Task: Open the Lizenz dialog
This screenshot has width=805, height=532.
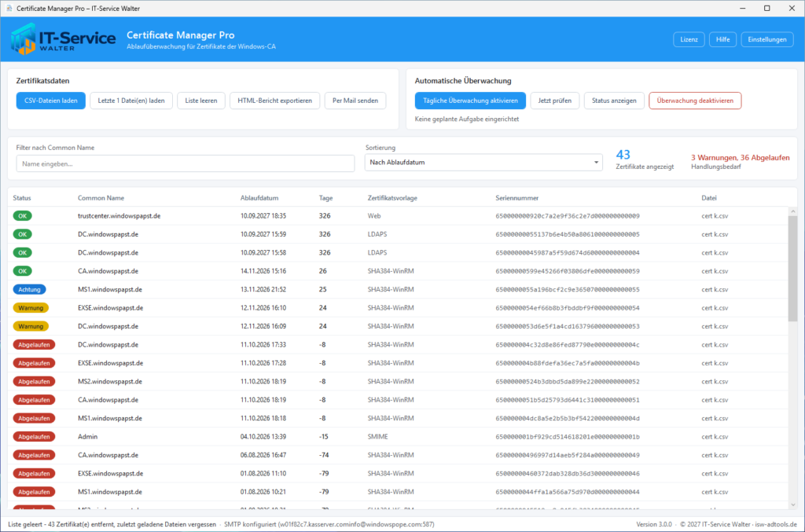Action: 689,39
